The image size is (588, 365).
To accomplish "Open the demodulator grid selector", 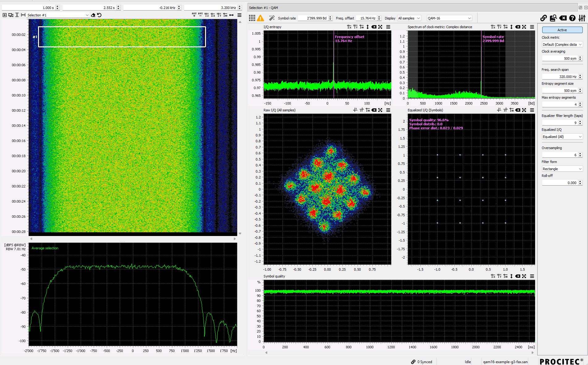I will [252, 18].
